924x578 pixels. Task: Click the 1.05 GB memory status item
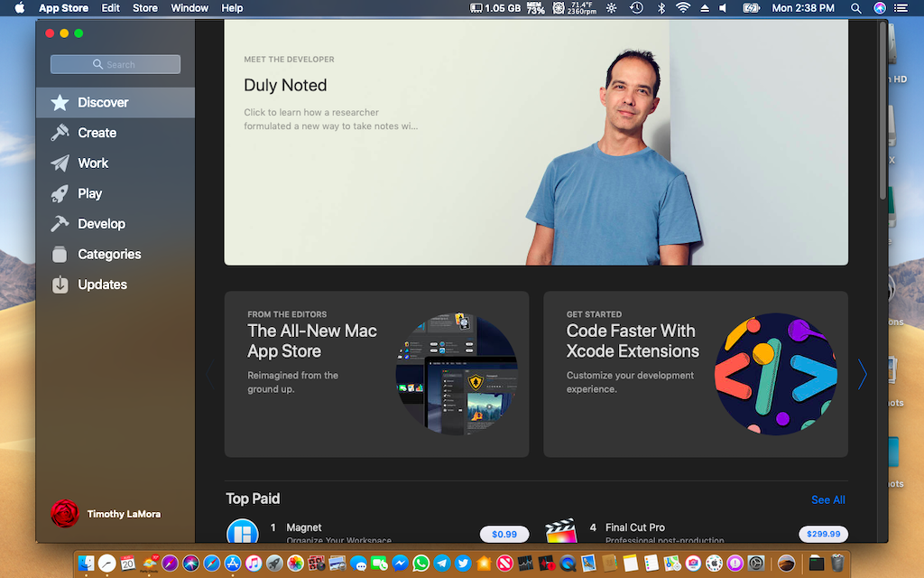tap(495, 8)
